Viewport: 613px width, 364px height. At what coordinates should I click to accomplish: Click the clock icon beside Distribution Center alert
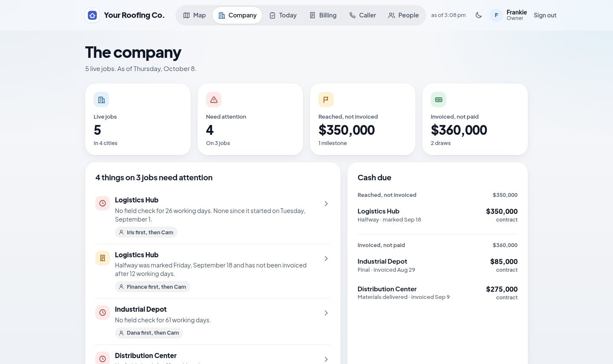[x=103, y=359]
